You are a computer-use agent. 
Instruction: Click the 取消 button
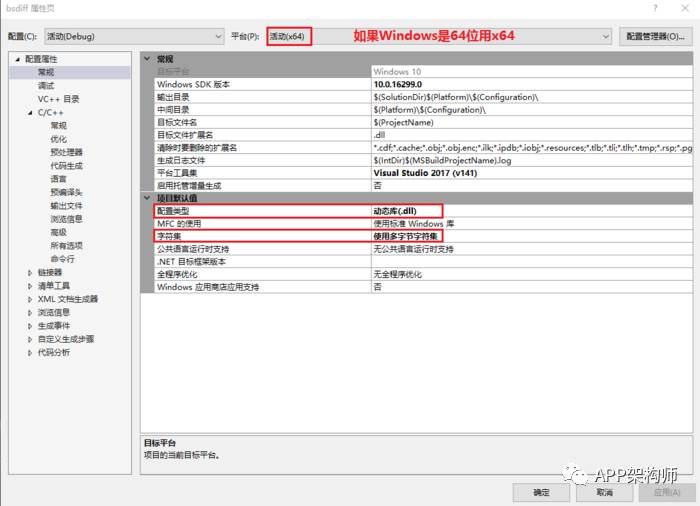tap(604, 492)
